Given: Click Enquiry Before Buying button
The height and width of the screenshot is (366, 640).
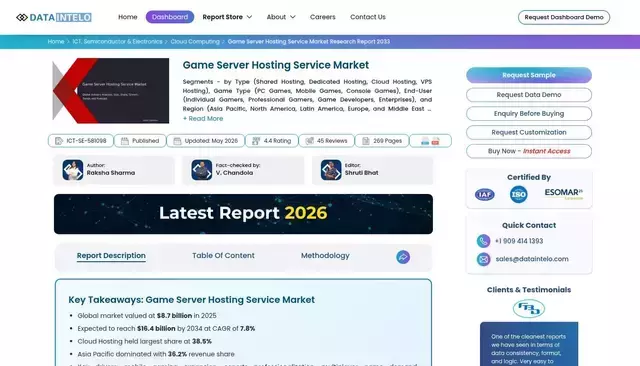Looking at the screenshot, I should click(x=529, y=113).
